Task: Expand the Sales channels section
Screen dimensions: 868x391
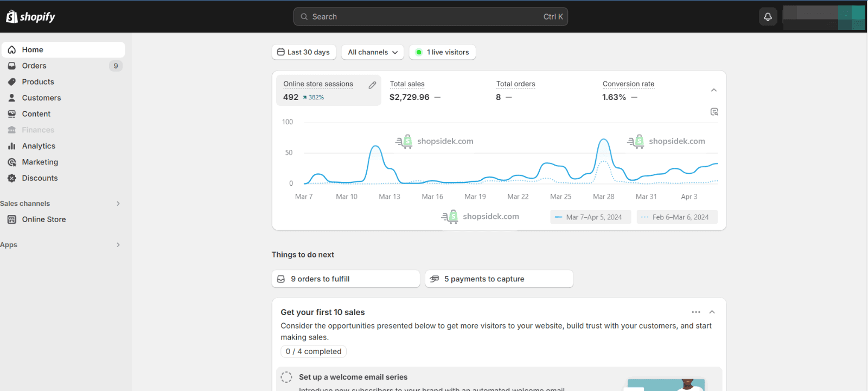Action: [118, 204]
